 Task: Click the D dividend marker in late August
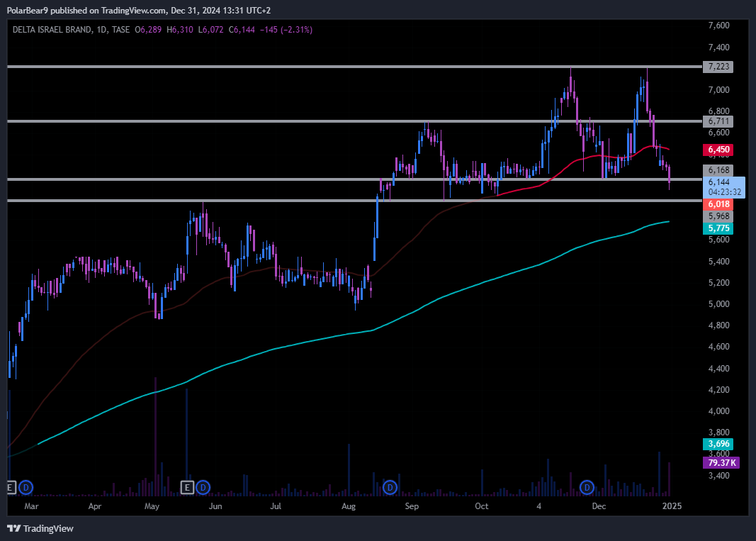coord(390,487)
